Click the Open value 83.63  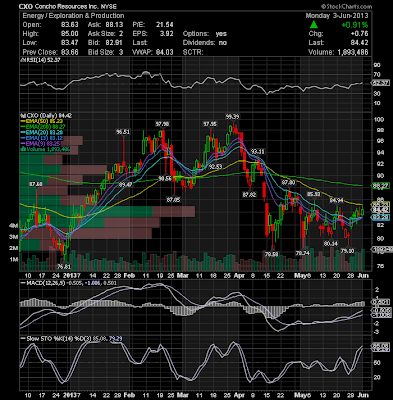(69, 25)
